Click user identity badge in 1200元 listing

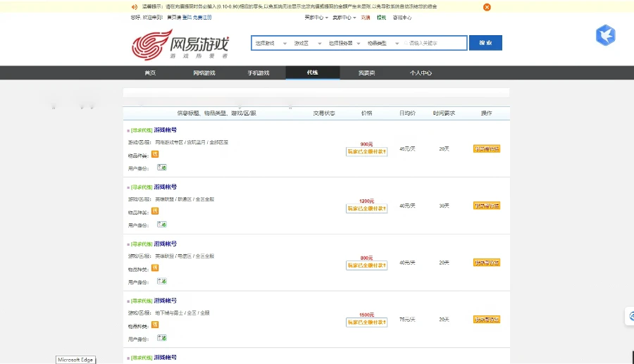(x=162, y=224)
